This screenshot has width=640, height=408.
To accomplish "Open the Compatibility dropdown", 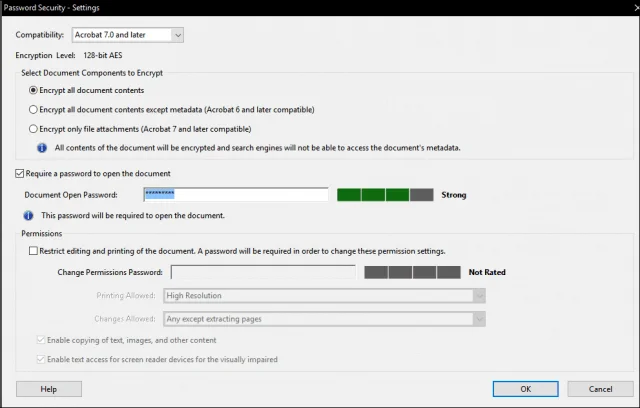I will point(127,35).
